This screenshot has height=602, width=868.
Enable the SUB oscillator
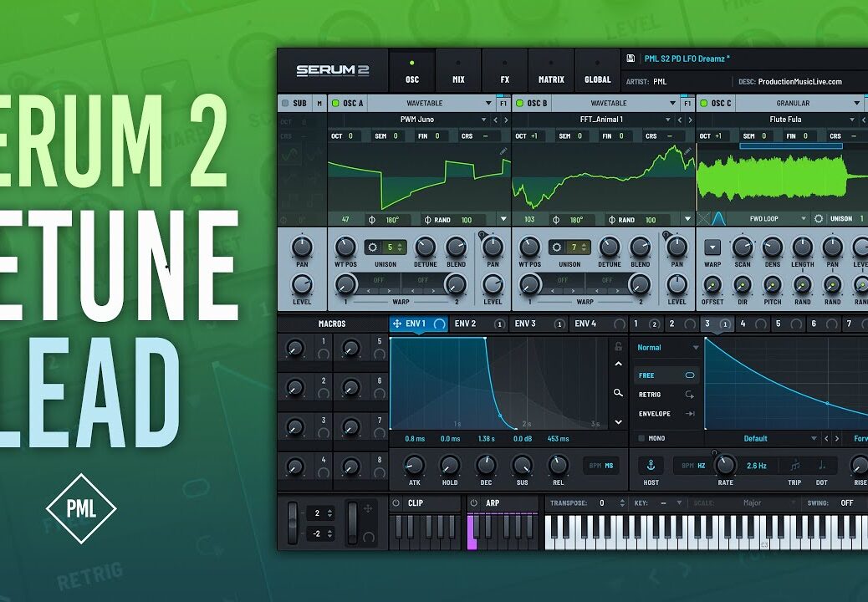(285, 104)
